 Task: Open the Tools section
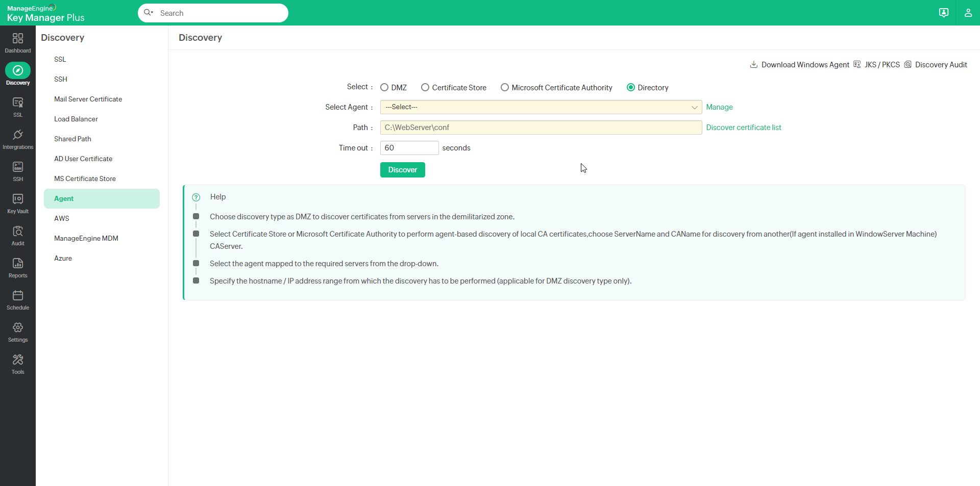[17, 363]
